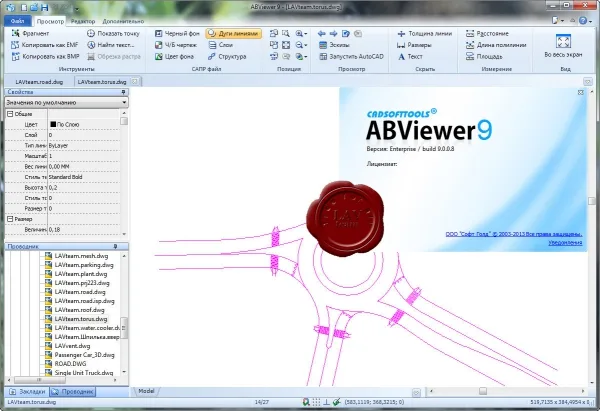Click the Запустить AutoCAD icon
This screenshot has height=411, width=600.
(323, 57)
